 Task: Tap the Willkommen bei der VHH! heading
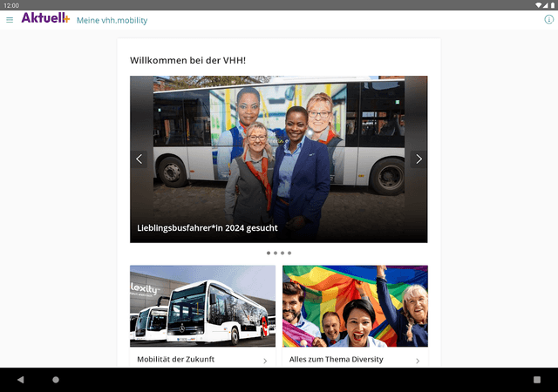pos(188,60)
